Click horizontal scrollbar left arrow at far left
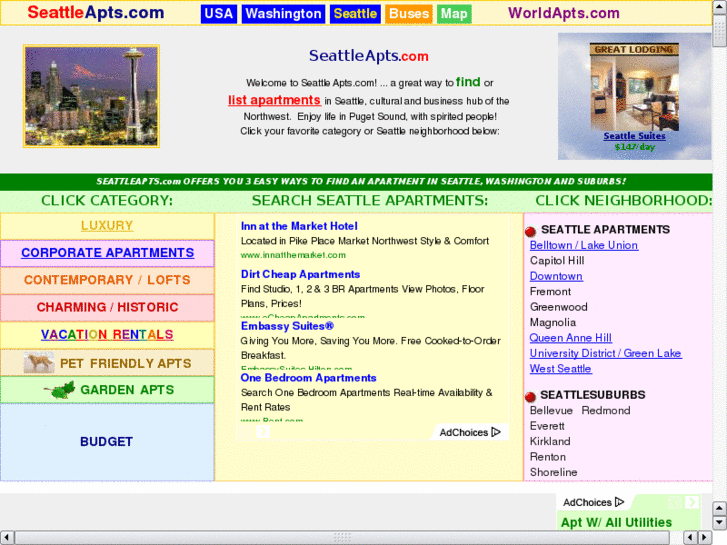 click(7, 538)
